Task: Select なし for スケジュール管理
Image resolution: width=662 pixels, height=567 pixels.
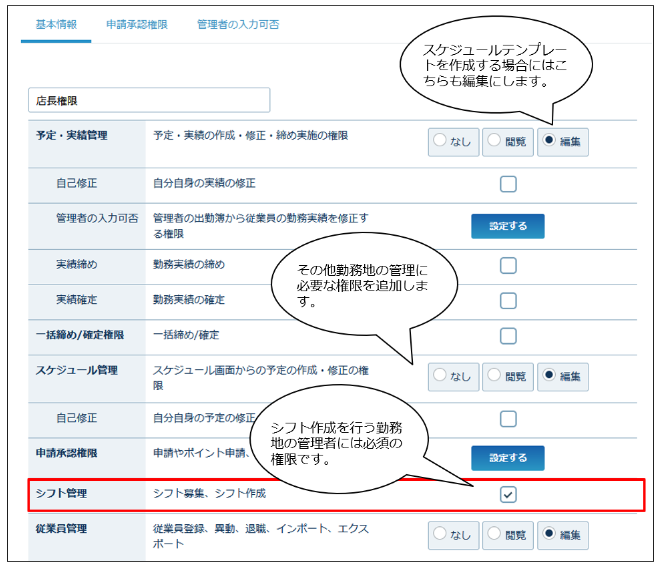Action: 455,376
